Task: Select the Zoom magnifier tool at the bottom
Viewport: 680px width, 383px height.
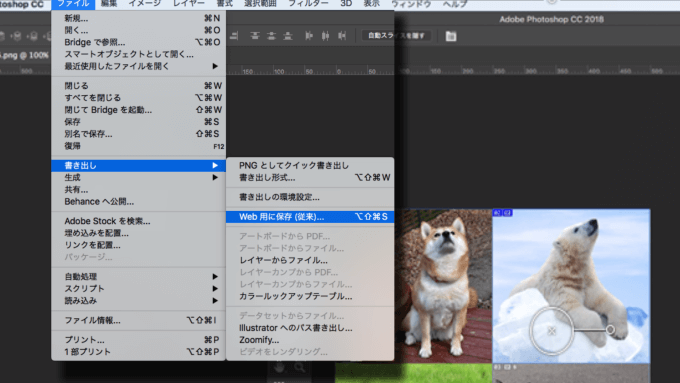Action: click(x=300, y=367)
